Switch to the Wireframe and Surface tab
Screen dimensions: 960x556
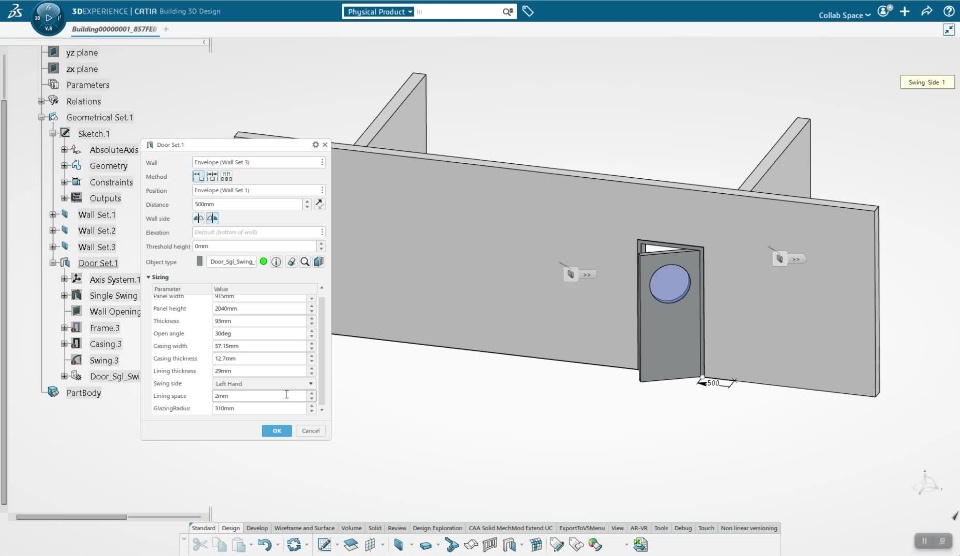304,528
